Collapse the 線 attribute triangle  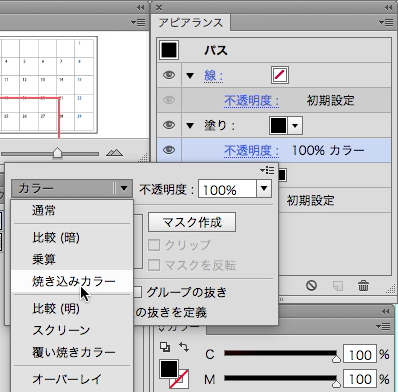pos(190,76)
